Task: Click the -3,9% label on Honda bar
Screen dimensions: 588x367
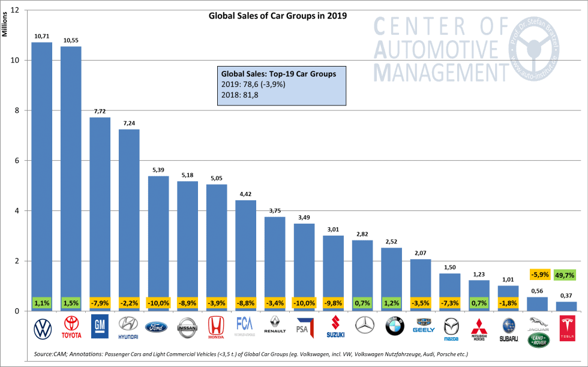Action: [x=217, y=303]
